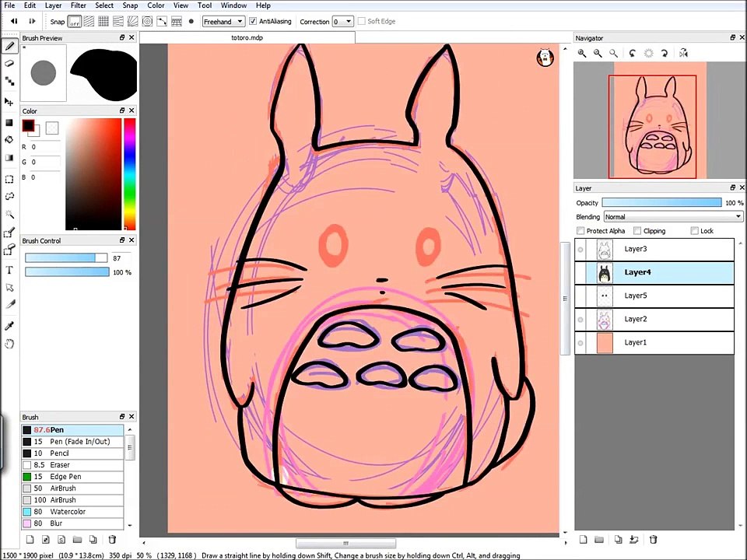Enable Protect Alpha checkbox
The height and width of the screenshot is (560, 747).
580,230
